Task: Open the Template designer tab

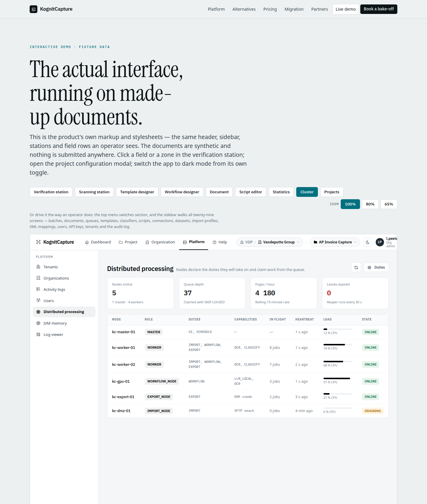Action: (x=137, y=192)
